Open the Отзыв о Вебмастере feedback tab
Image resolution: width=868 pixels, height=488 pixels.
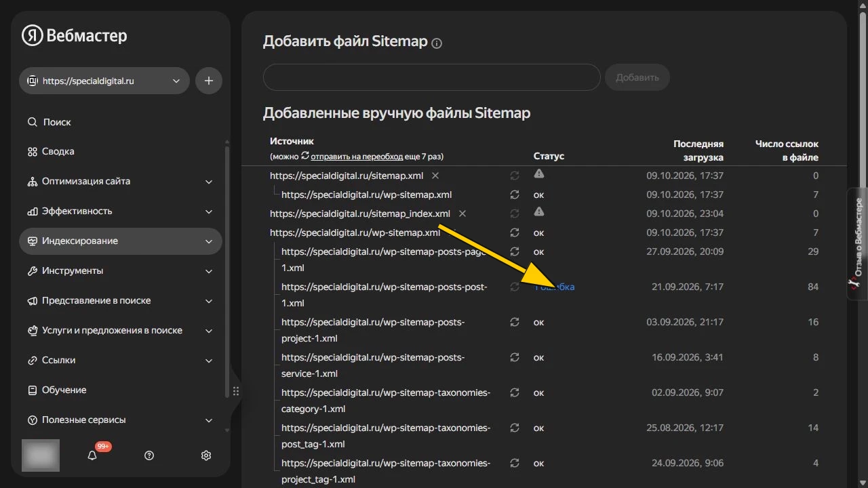[x=858, y=243]
